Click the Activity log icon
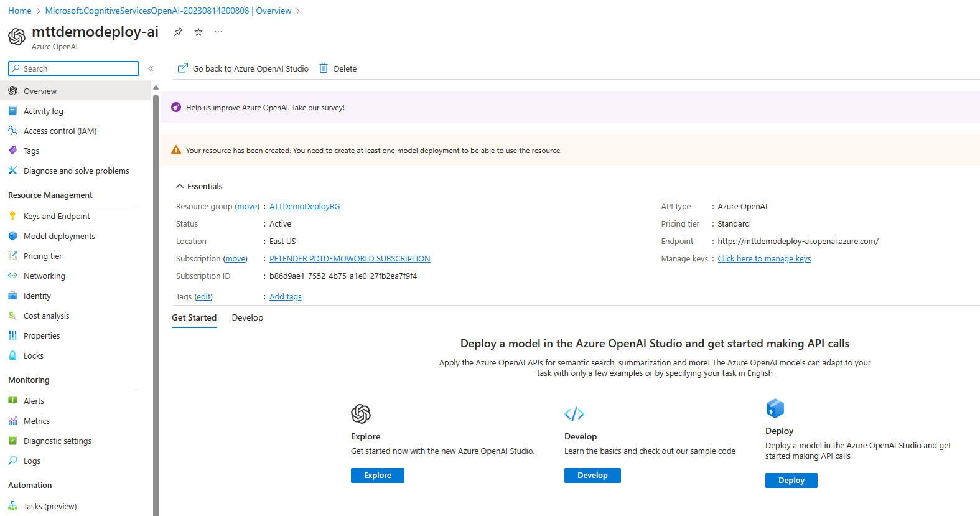The height and width of the screenshot is (516, 980). coord(12,111)
